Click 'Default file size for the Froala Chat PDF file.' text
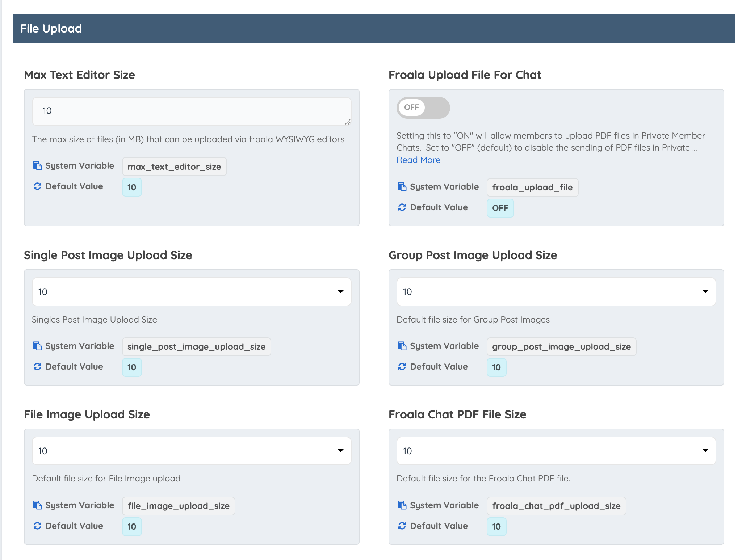 coord(483,479)
